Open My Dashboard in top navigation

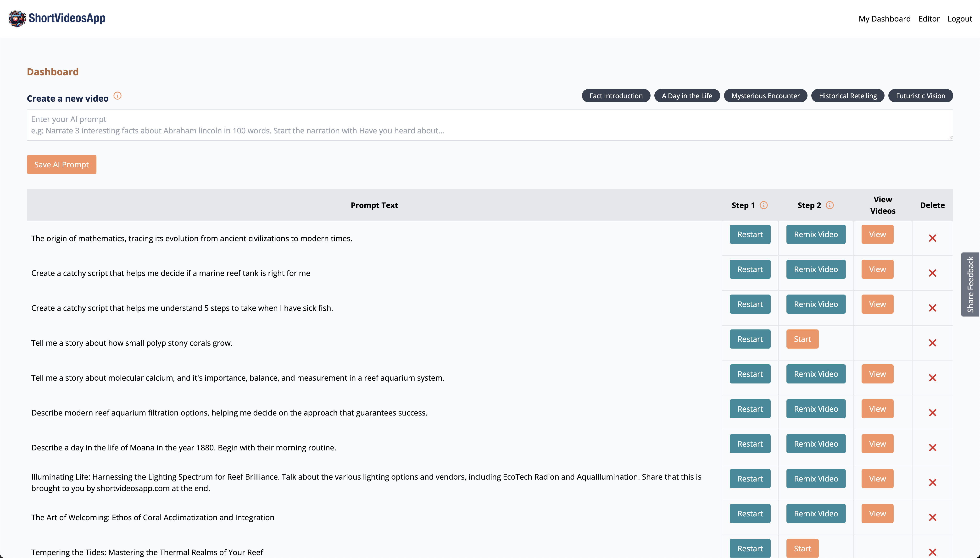tap(884, 19)
